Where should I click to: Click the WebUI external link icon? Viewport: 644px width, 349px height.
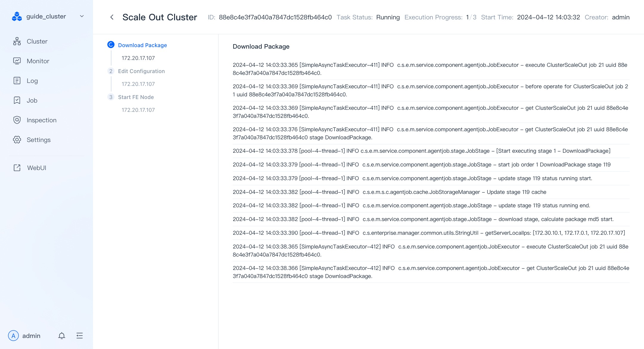click(x=17, y=168)
